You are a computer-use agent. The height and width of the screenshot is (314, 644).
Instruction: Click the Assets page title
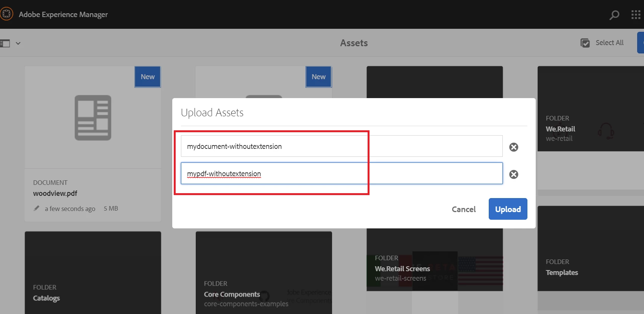point(354,43)
